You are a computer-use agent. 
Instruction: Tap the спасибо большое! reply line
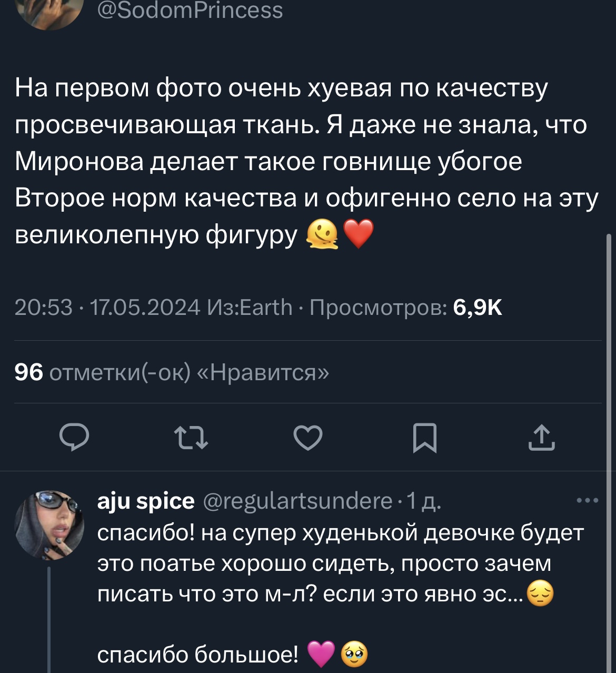198,655
